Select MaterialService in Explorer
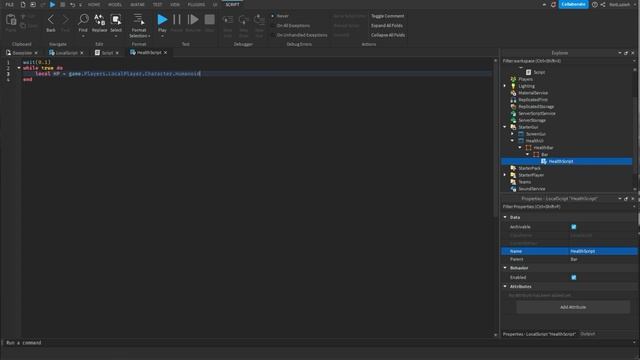Image resolution: width=640 pixels, height=360 pixels. click(533, 93)
